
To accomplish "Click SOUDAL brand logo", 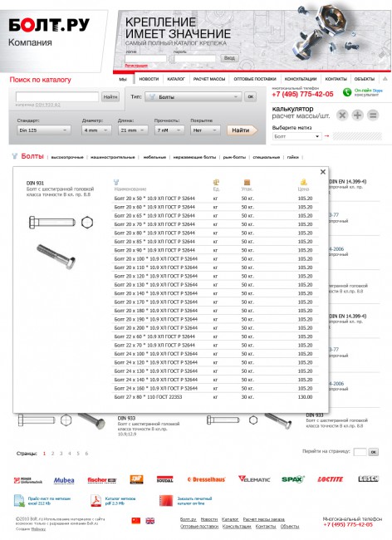I will (164, 479).
